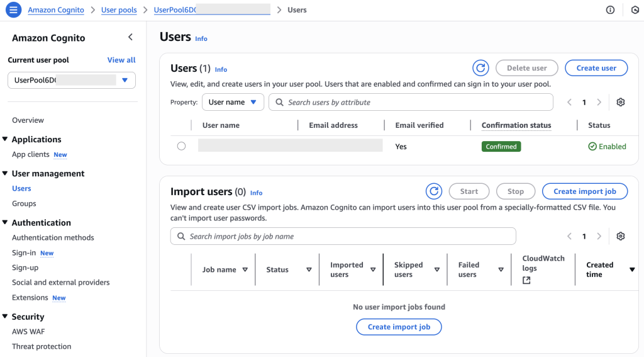Sort by Created time column
The width and height of the screenshot is (644, 357).
(x=632, y=270)
